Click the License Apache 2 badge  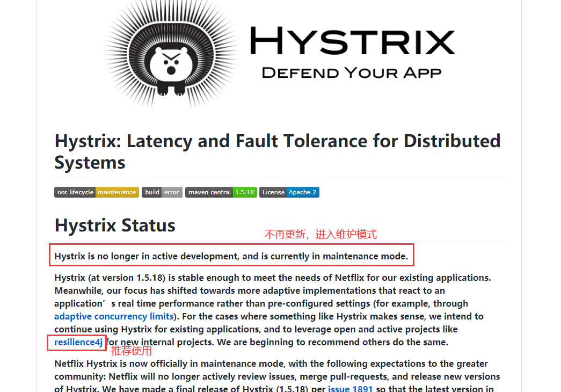(x=289, y=192)
